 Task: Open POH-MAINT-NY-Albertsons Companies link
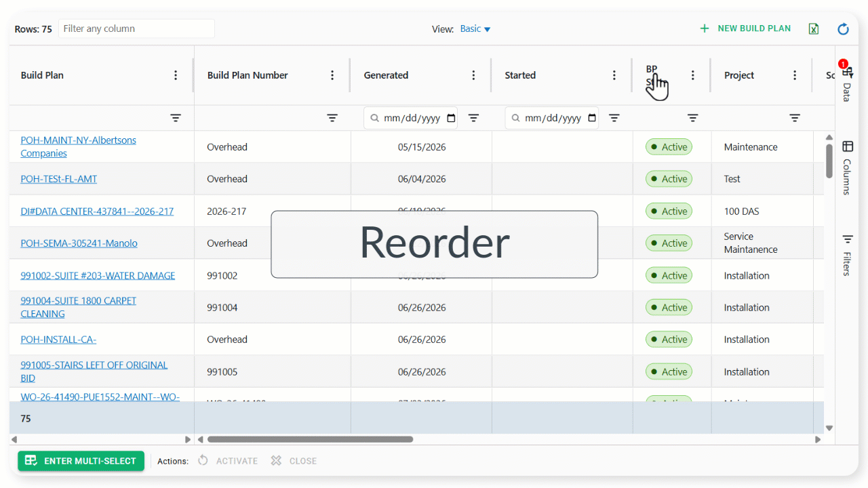coord(78,146)
